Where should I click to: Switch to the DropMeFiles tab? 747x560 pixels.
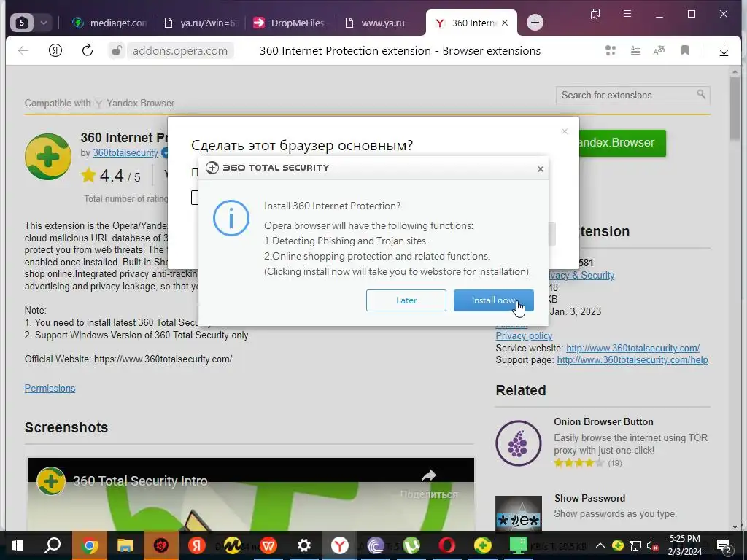pos(290,23)
